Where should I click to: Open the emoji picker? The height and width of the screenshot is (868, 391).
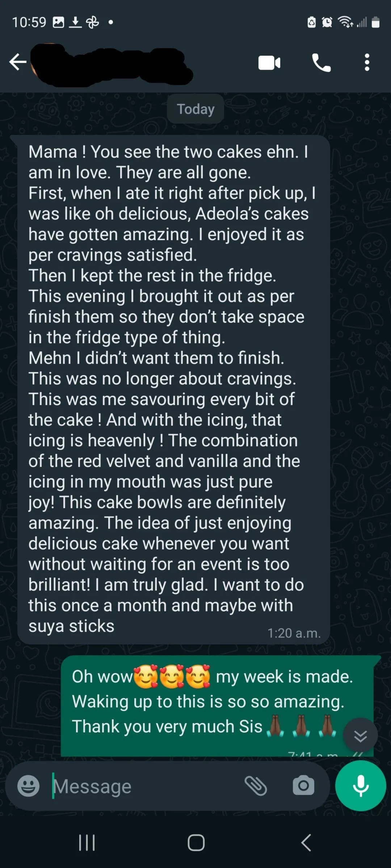point(28,786)
